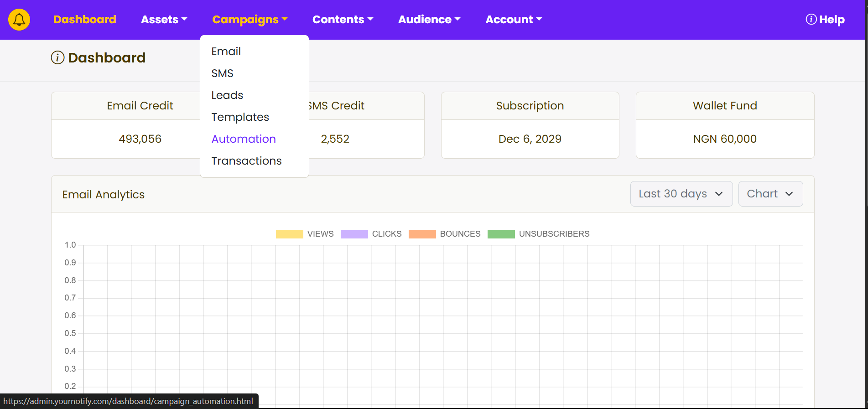Open the Last 30 days dropdown
The image size is (868, 409).
point(681,194)
